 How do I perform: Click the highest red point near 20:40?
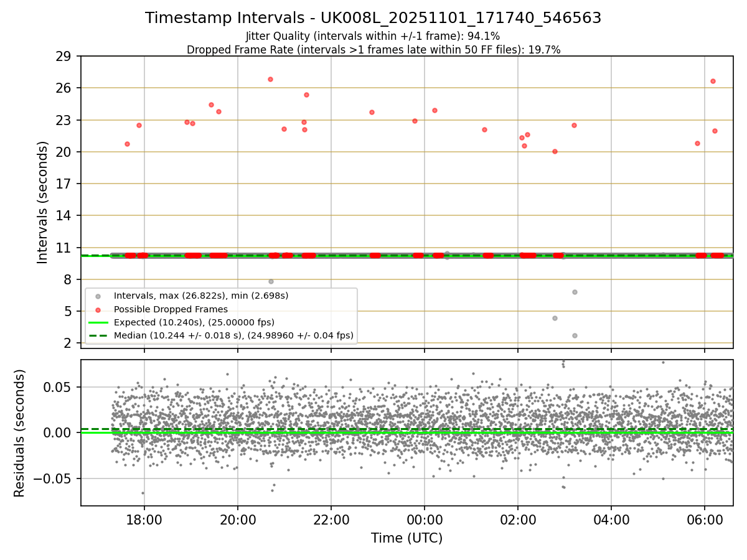pyautogui.click(x=270, y=79)
